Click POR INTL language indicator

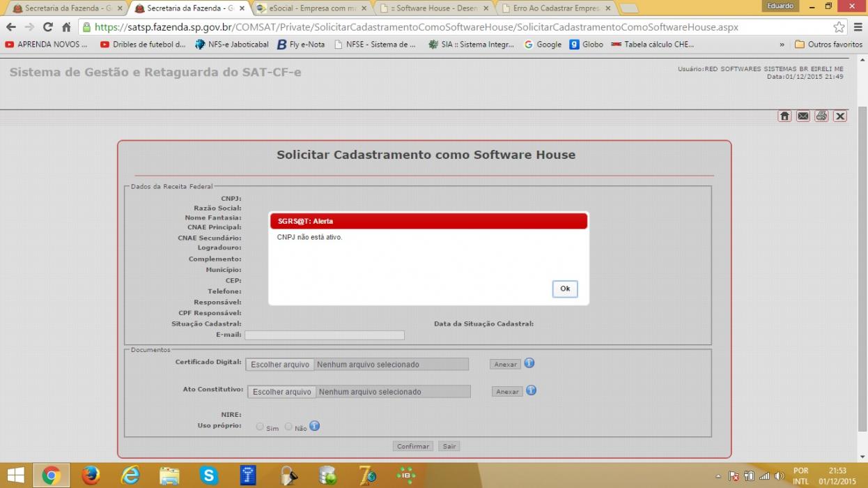pos(801,476)
